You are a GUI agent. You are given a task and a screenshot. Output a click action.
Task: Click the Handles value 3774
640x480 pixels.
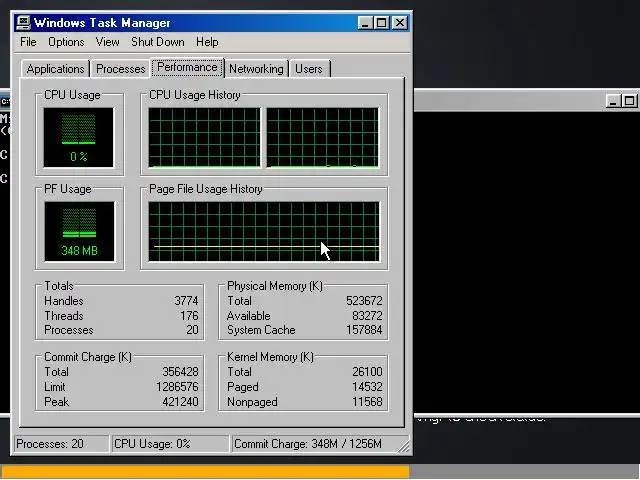186,301
